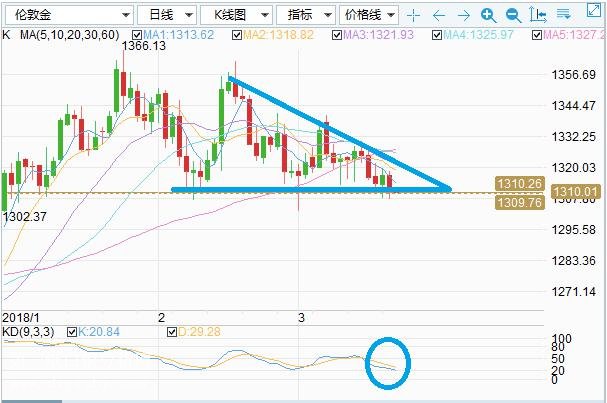Move chart right with forward arrow
Image resolution: width=607 pixels, height=403 pixels.
[463, 15]
